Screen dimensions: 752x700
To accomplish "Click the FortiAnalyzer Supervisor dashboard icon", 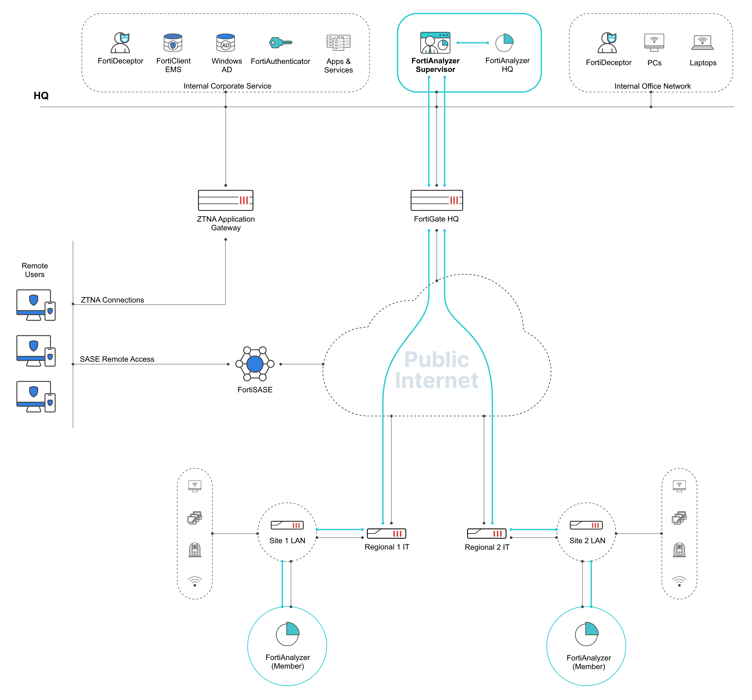I will 435,42.
